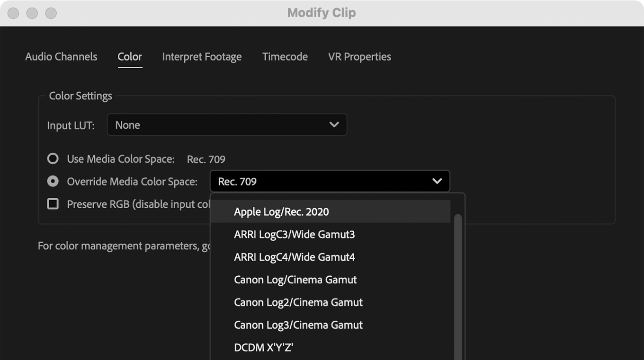
Task: Open the Input LUT None dropdown
Action: click(x=226, y=125)
